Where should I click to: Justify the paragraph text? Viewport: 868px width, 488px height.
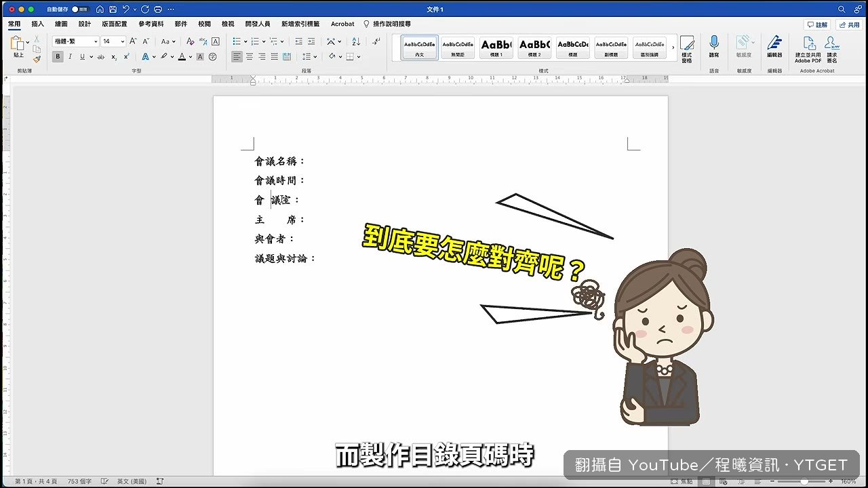pyautogui.click(x=274, y=57)
